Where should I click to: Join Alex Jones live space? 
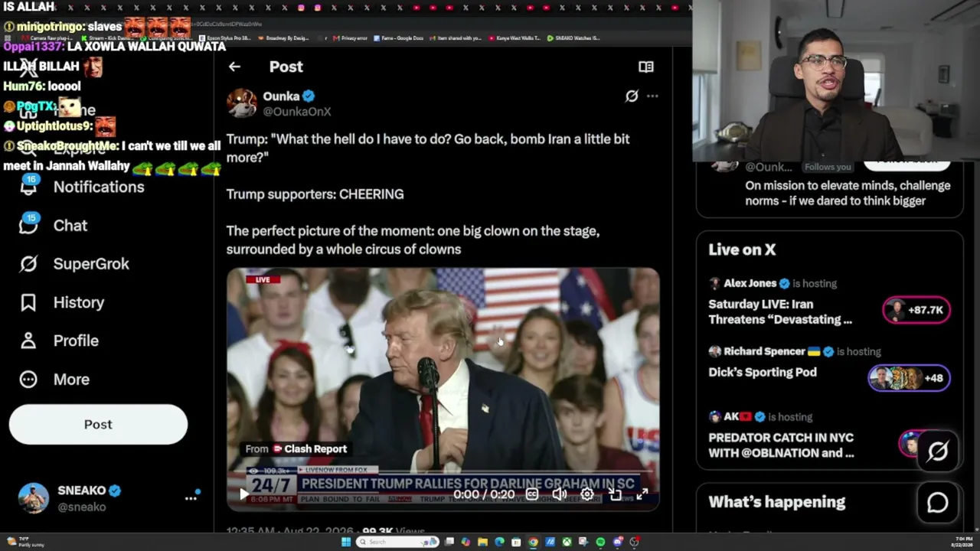point(780,311)
